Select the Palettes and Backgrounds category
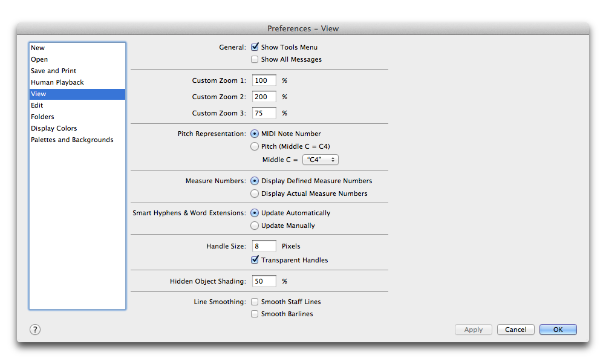 pyautogui.click(x=71, y=139)
